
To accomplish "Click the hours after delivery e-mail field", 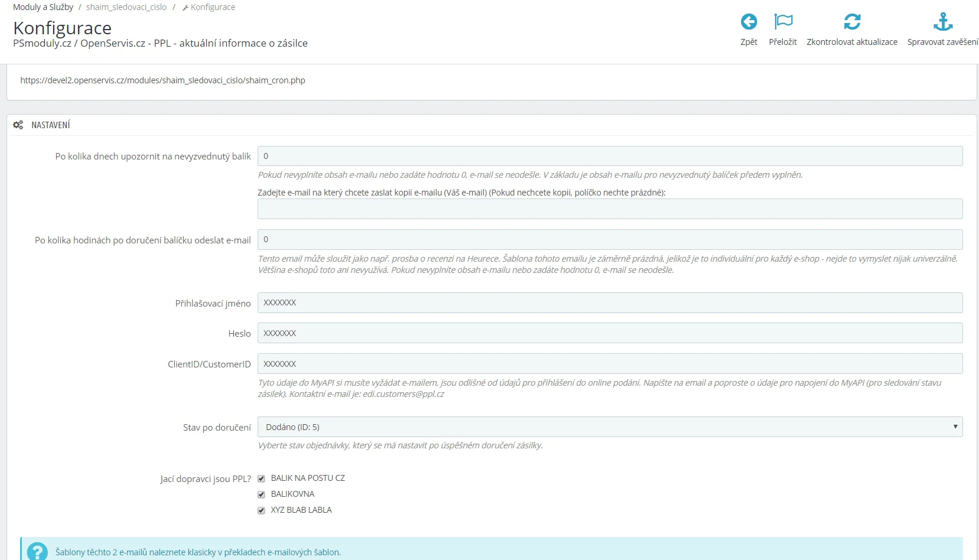I will pos(609,239).
